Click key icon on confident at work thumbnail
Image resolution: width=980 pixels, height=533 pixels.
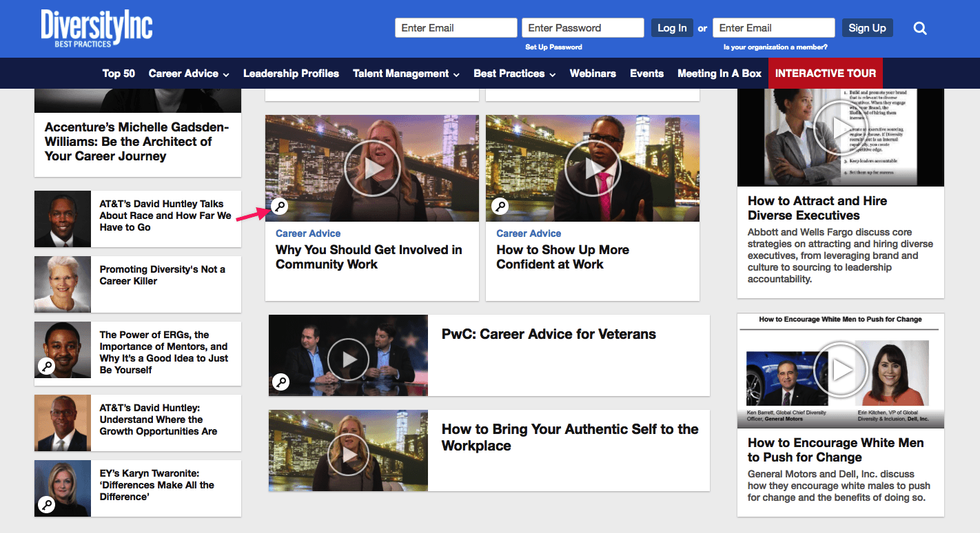click(501, 207)
